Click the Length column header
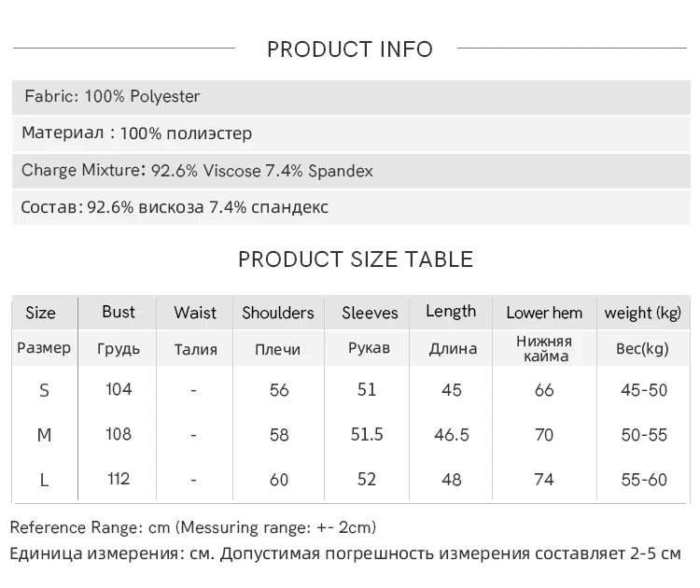The height and width of the screenshot is (588, 700). click(x=451, y=312)
